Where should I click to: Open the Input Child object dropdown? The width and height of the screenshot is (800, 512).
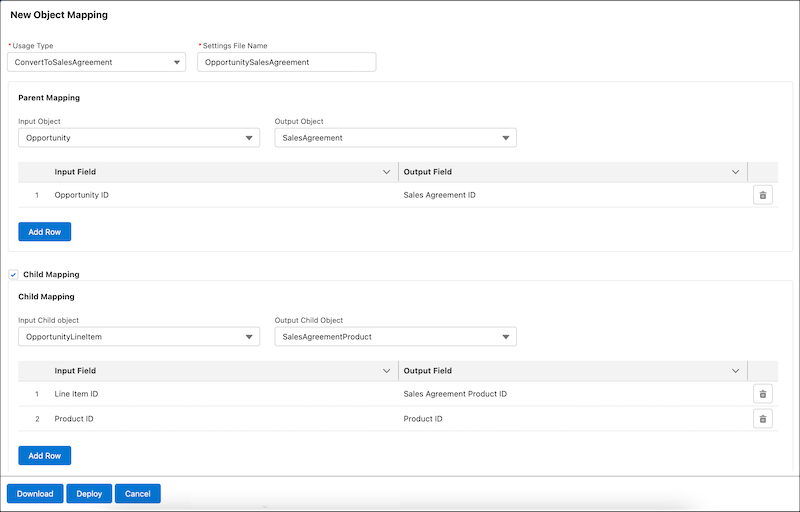(139, 337)
